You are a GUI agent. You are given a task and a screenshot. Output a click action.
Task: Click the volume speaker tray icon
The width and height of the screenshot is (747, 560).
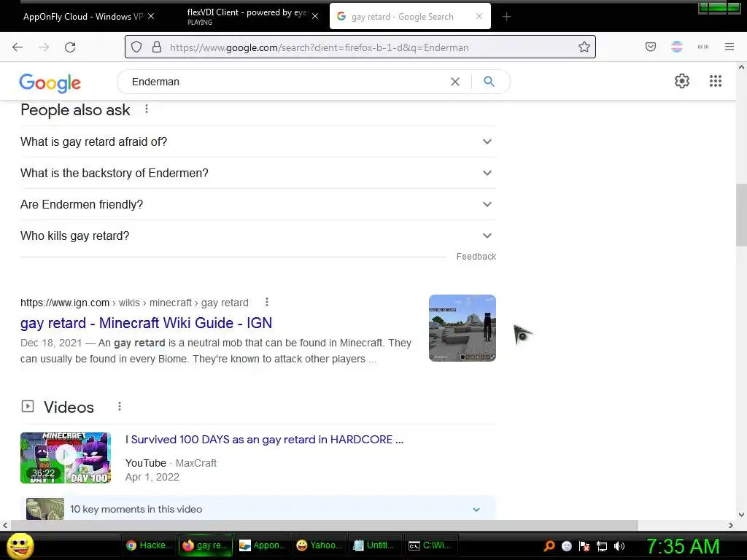pos(619,546)
